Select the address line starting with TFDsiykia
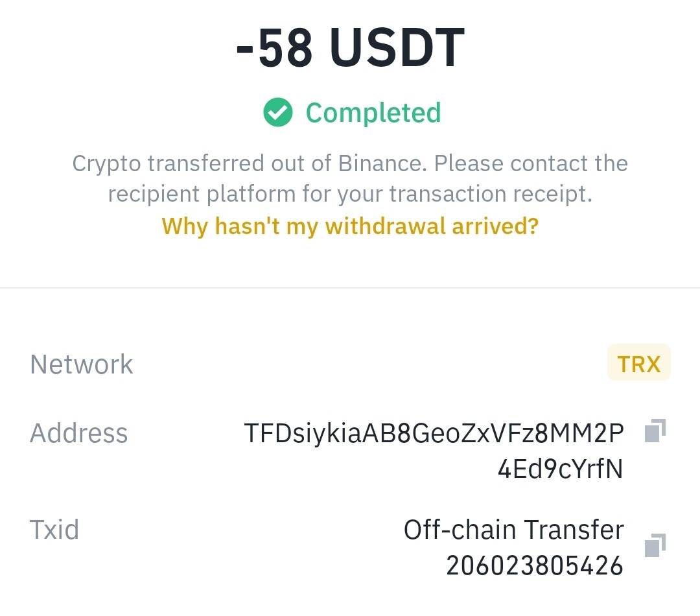This screenshot has height=616, width=700. [x=434, y=433]
